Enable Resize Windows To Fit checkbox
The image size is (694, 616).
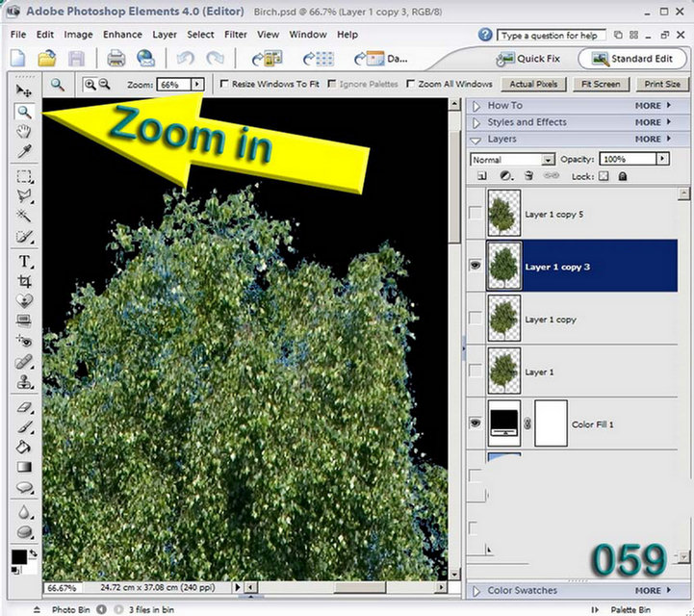point(224,83)
